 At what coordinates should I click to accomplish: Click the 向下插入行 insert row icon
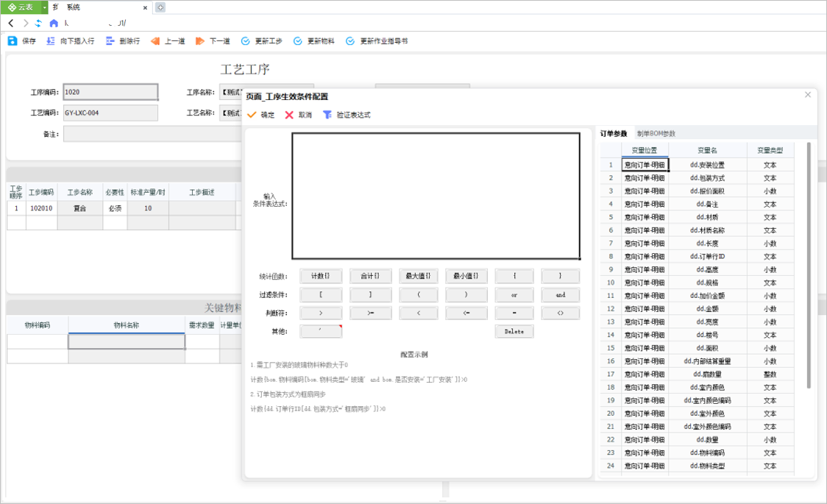(x=51, y=40)
